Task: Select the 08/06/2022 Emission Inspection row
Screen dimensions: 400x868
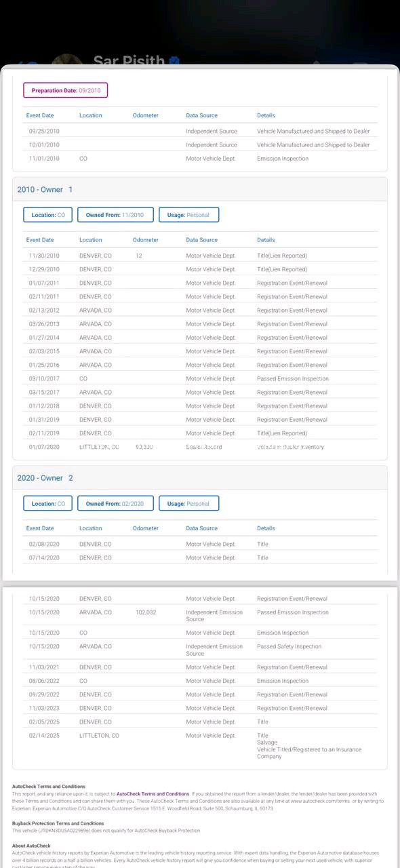Action: click(200, 681)
